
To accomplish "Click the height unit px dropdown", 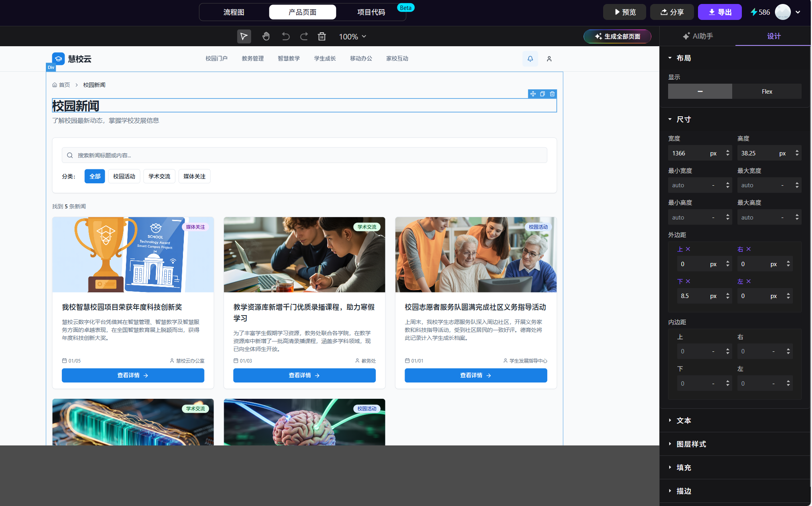I will pos(783,153).
